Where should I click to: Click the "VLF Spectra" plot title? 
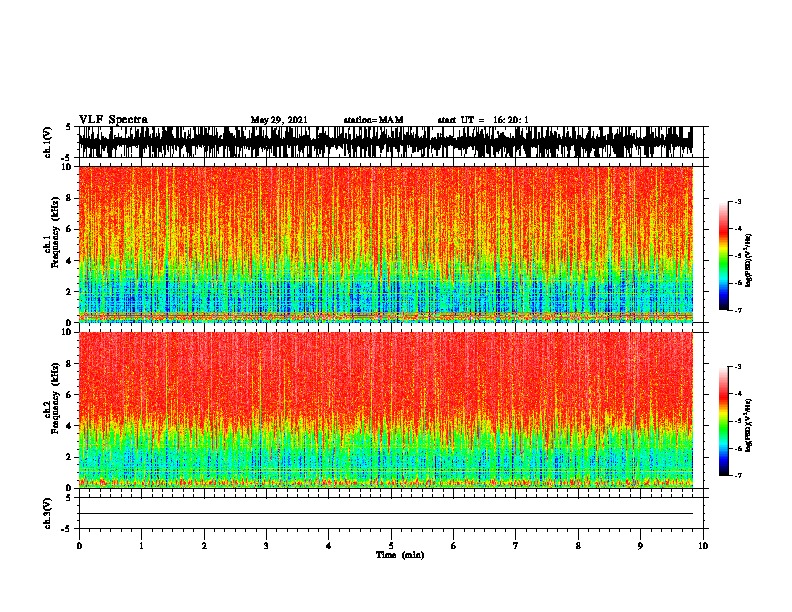[x=113, y=119]
